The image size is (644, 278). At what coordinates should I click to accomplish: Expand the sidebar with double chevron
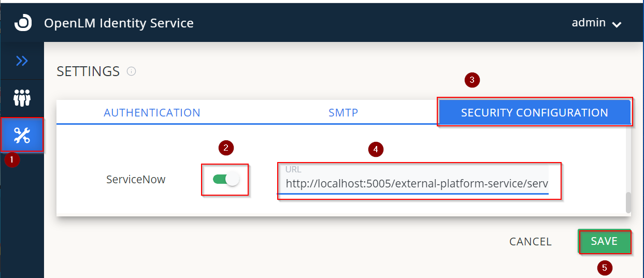tap(22, 61)
